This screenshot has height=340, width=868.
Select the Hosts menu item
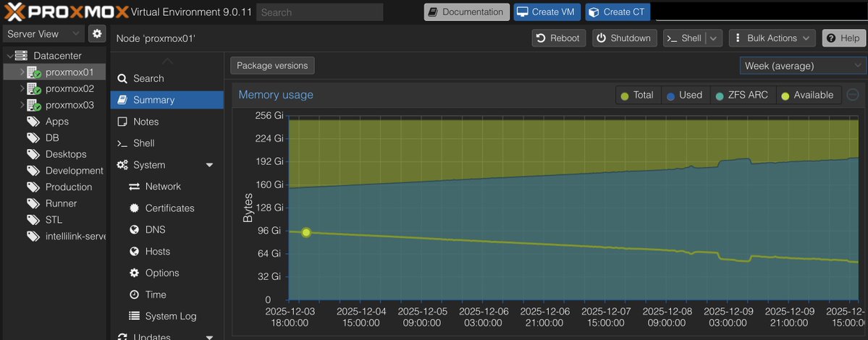[x=167, y=252]
